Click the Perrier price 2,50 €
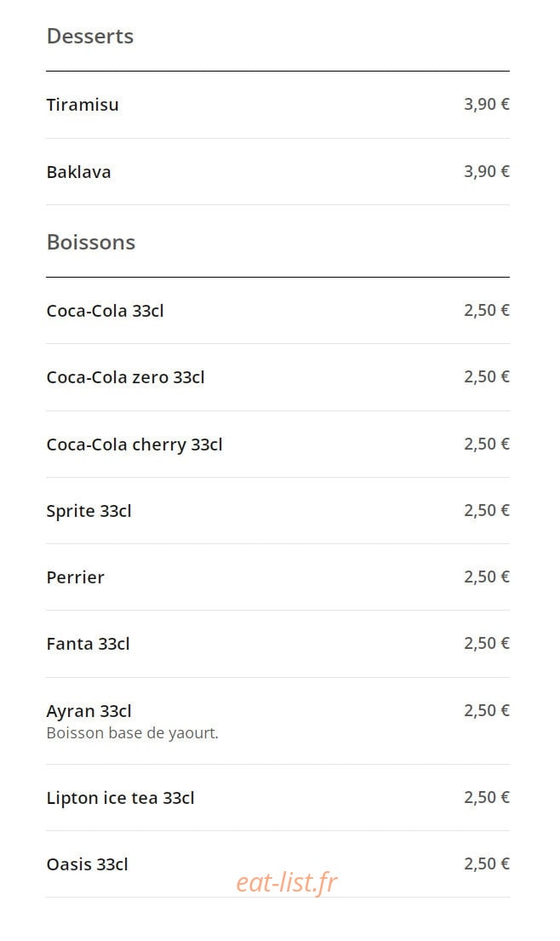The image size is (560, 941). (x=486, y=577)
